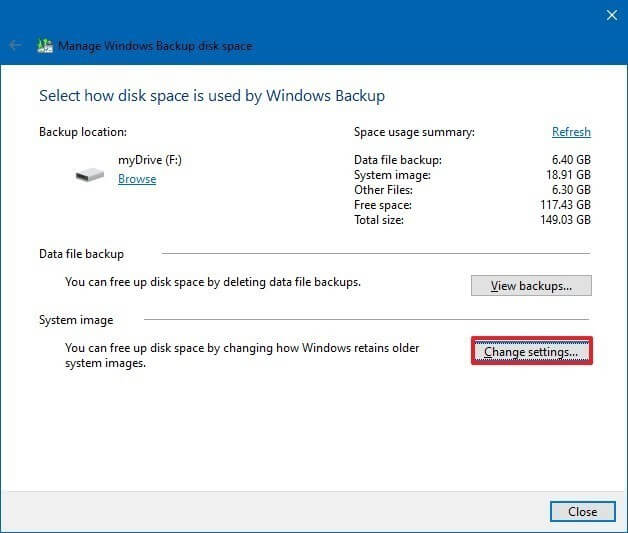This screenshot has height=533, width=628.
Task: Click the main heading about Windows Backup
Action: 212,96
